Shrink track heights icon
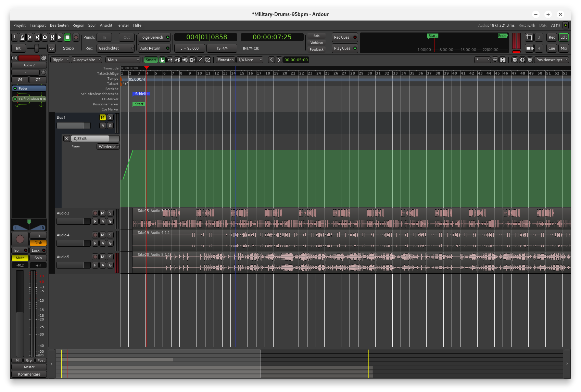 coord(495,60)
